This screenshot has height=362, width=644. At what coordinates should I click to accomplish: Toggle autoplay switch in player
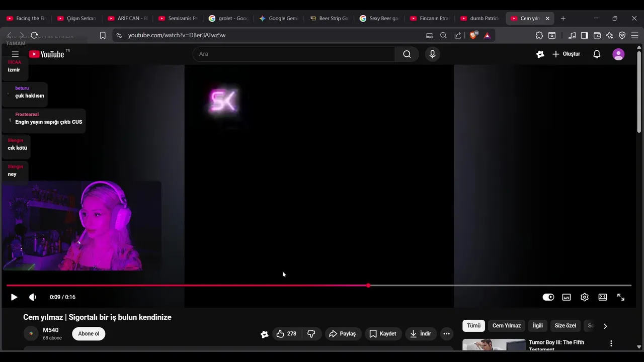click(x=548, y=297)
